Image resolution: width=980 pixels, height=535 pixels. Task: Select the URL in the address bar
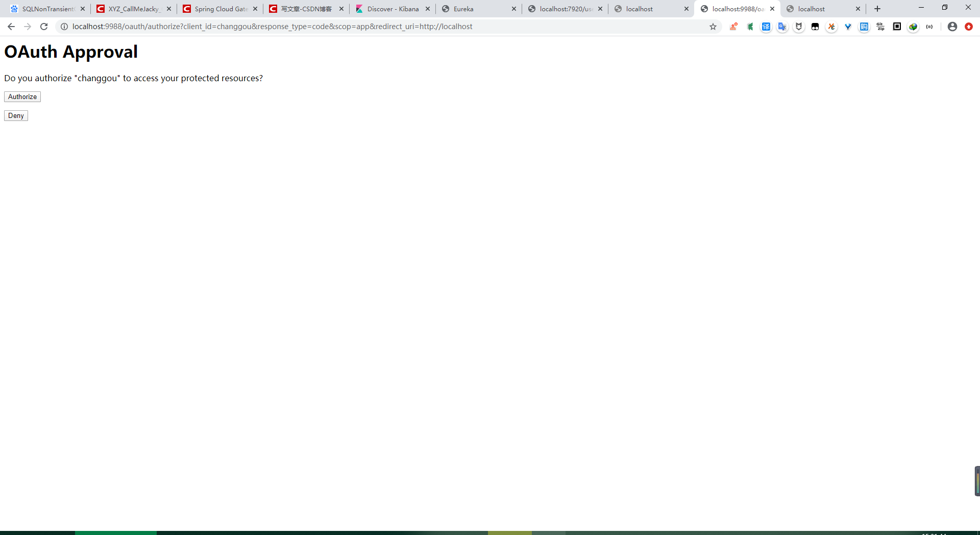pos(272,27)
